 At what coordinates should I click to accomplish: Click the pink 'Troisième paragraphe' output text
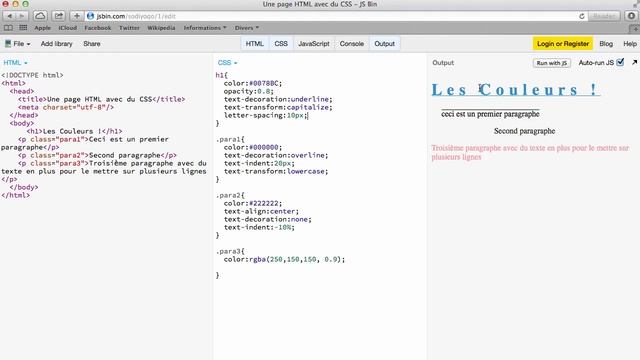(x=530, y=152)
